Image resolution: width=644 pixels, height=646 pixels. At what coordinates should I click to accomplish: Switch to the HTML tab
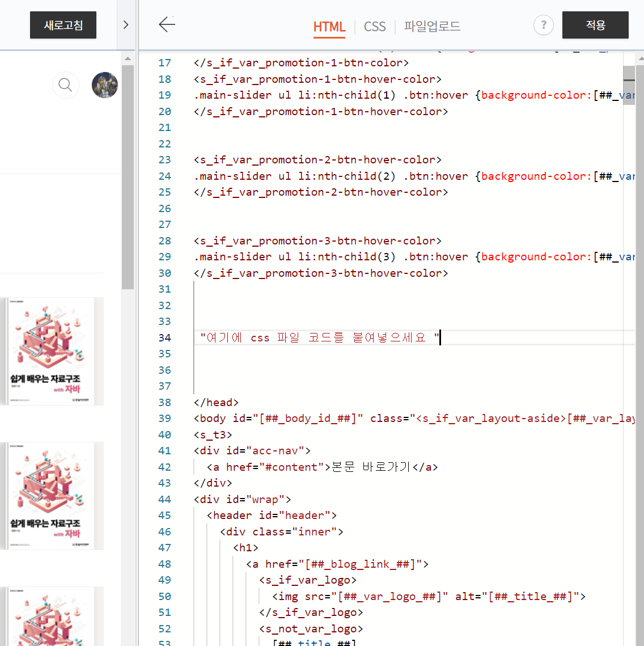pyautogui.click(x=329, y=27)
